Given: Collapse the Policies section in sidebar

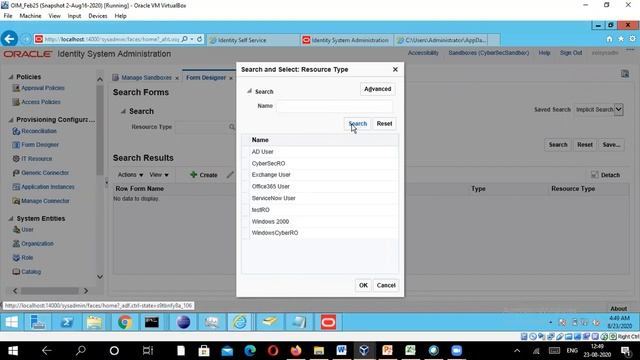Looking at the screenshot, I should pyautogui.click(x=11, y=77).
